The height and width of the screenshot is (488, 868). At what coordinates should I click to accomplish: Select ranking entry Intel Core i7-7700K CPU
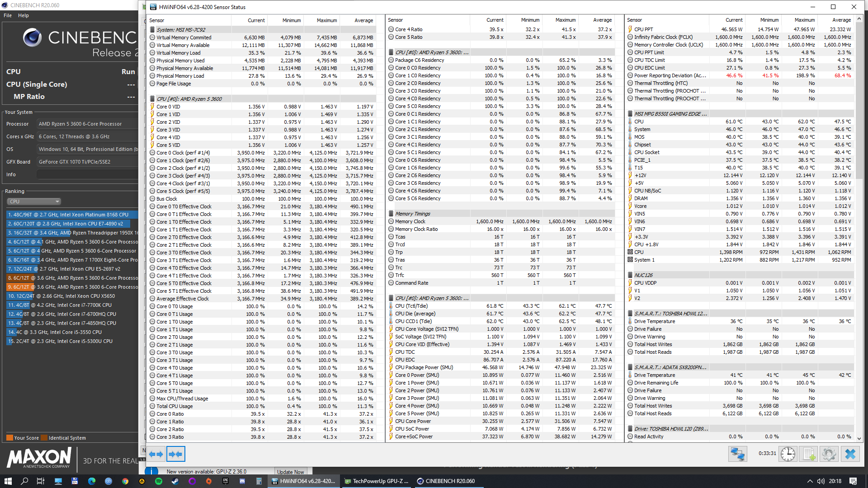pos(72,305)
